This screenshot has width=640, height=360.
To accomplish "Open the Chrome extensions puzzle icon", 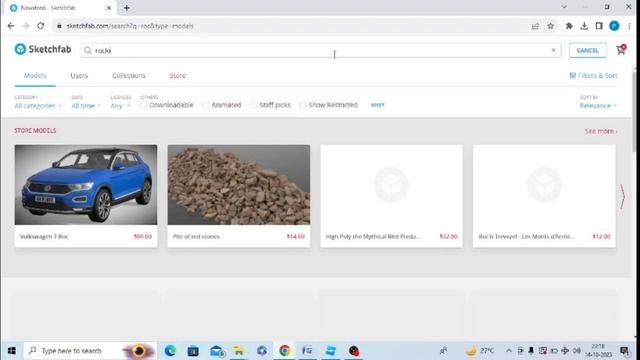I will tap(569, 26).
